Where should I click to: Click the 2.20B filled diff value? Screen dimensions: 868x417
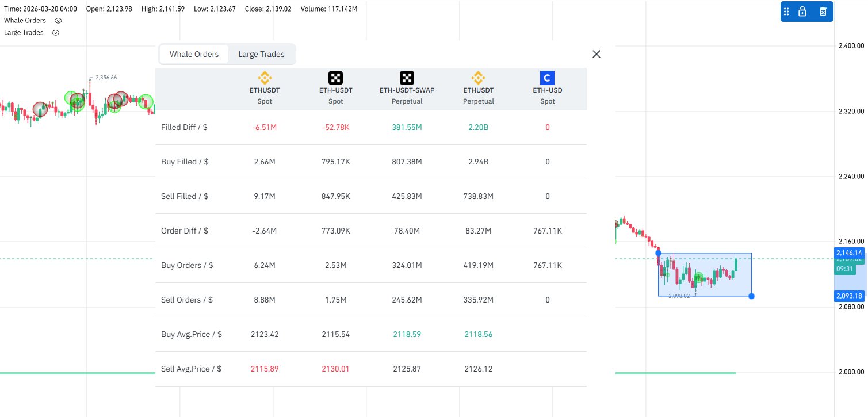[478, 127]
